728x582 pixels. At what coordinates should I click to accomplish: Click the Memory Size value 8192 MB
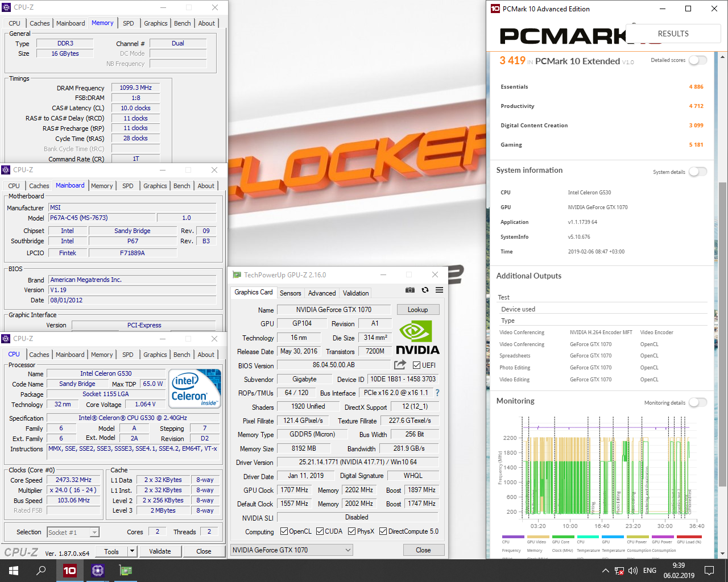point(304,448)
